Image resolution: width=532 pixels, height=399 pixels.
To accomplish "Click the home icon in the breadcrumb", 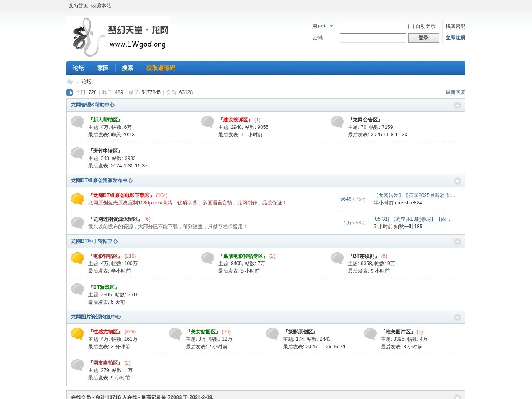I will 69,81.
